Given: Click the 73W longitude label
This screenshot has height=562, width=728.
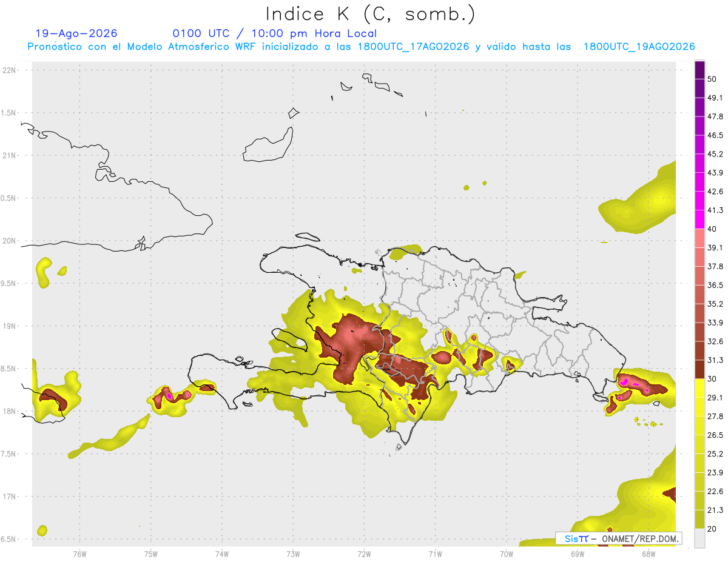Looking at the screenshot, I should 293,554.
